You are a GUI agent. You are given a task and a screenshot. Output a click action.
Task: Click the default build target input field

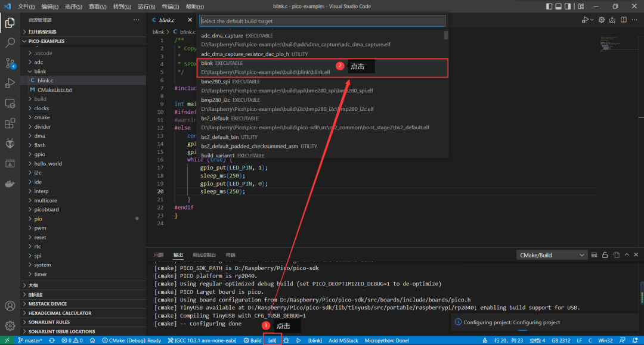322,21
